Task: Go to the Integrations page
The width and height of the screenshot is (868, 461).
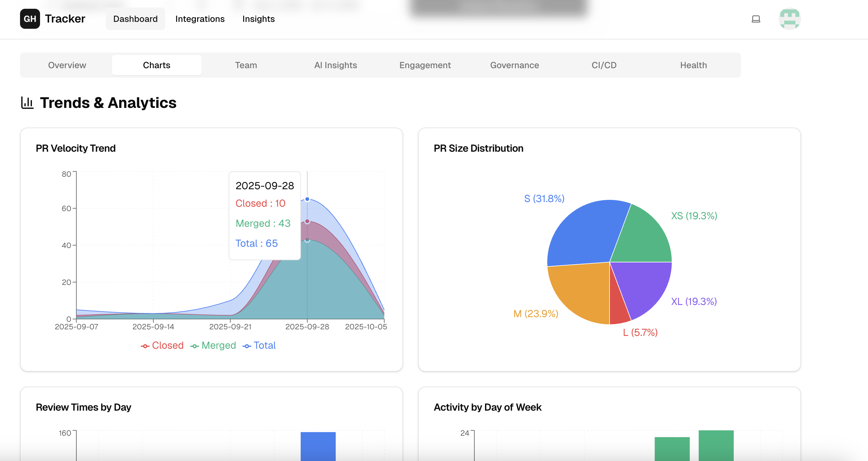Action: coord(200,19)
